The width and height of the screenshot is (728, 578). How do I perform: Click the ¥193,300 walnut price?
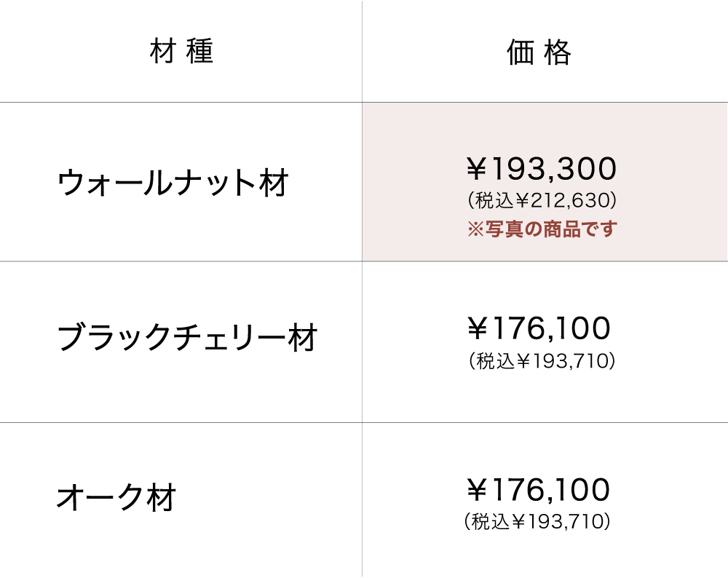pos(541,169)
